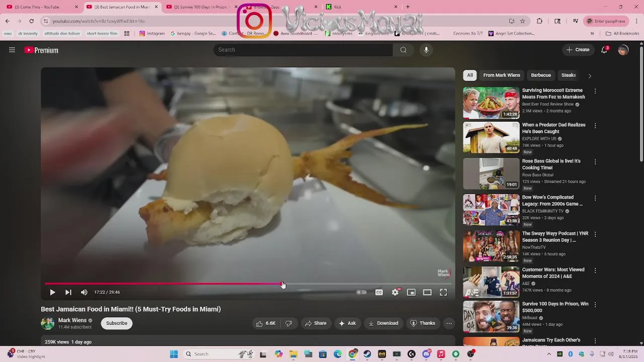Open All Bookmarks folder
The width and height of the screenshot is (644, 362).
tap(622, 34)
